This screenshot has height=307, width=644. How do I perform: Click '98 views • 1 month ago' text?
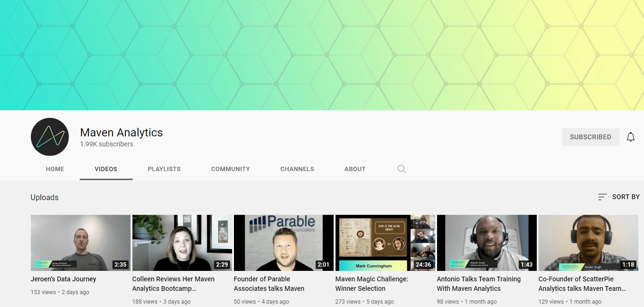pos(467,302)
